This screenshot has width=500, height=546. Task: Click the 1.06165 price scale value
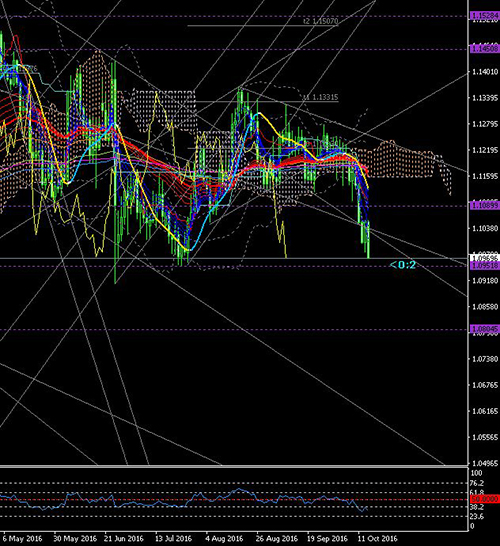coord(485,411)
